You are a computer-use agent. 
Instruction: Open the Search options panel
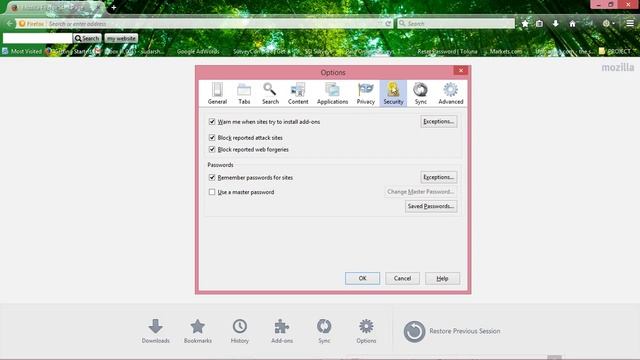tap(270, 93)
